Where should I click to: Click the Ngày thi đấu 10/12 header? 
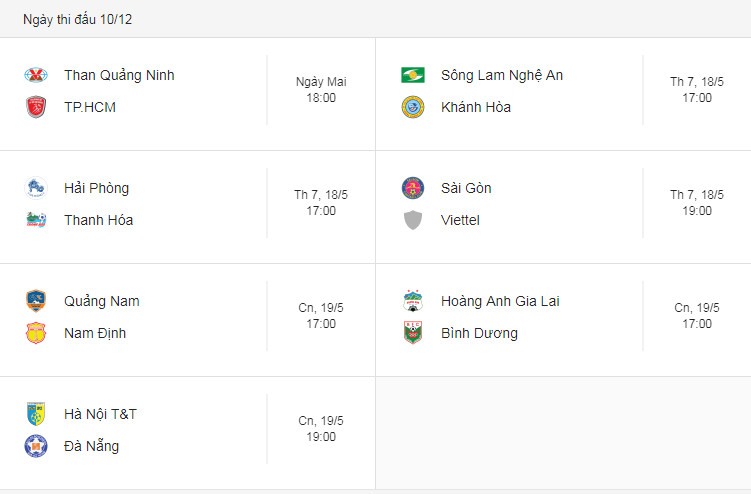[x=78, y=19]
